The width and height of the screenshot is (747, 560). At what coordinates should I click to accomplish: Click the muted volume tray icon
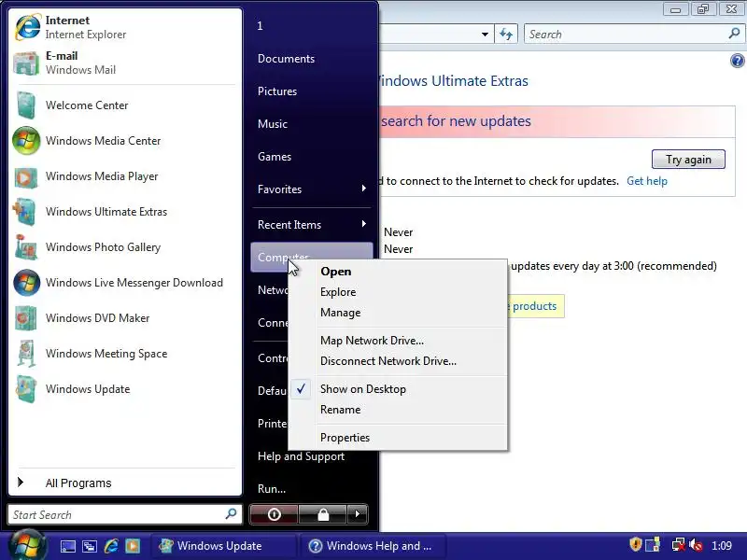click(696, 545)
